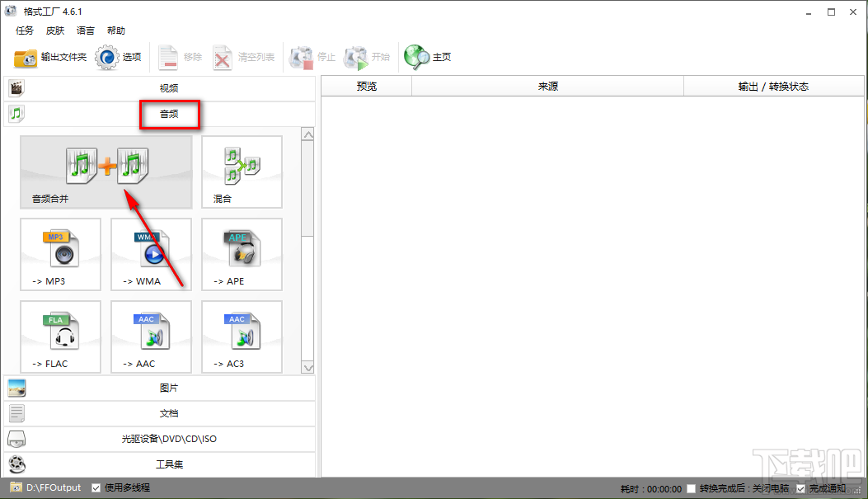Click the D:\FFOutput path text
Image resolution: width=868 pixels, height=499 pixels.
click(54, 488)
